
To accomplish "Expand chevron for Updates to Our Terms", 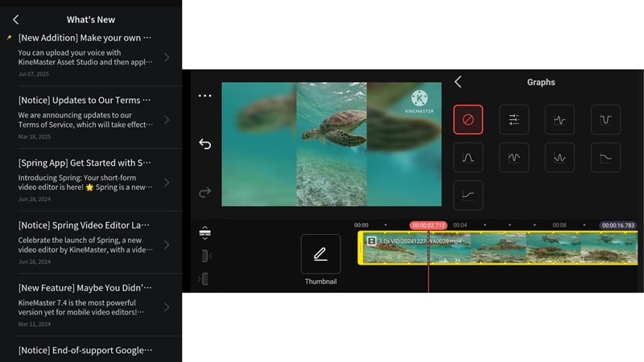I will tap(167, 120).
